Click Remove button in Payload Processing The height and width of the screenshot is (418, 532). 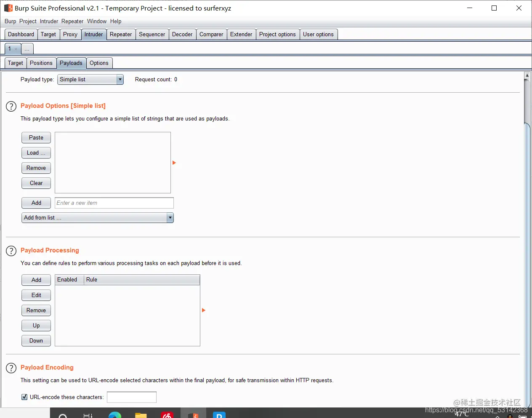pyautogui.click(x=36, y=311)
